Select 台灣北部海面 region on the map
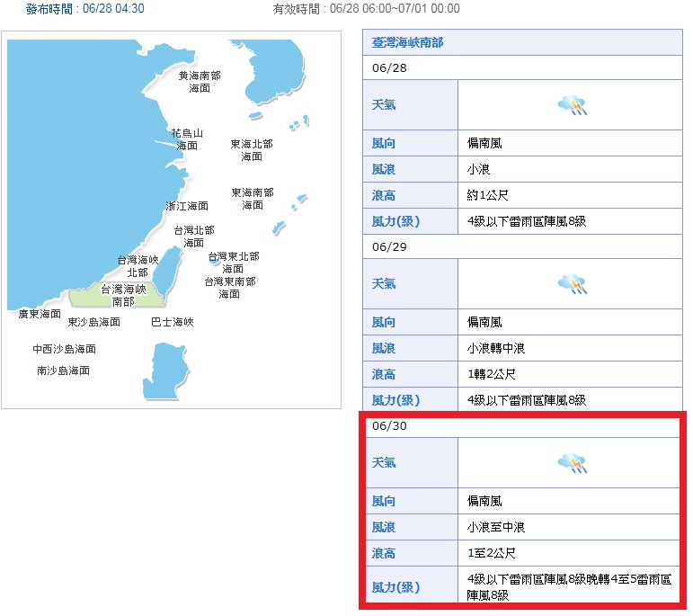693x616 pixels. point(194,237)
